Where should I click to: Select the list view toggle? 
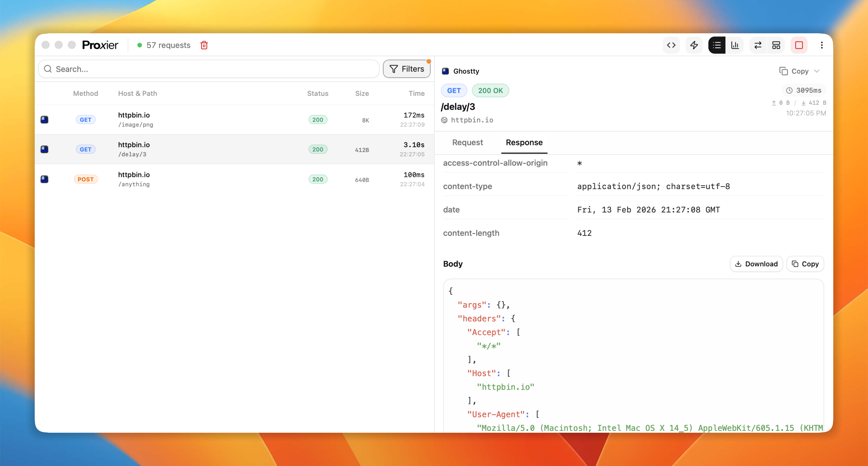click(x=717, y=45)
